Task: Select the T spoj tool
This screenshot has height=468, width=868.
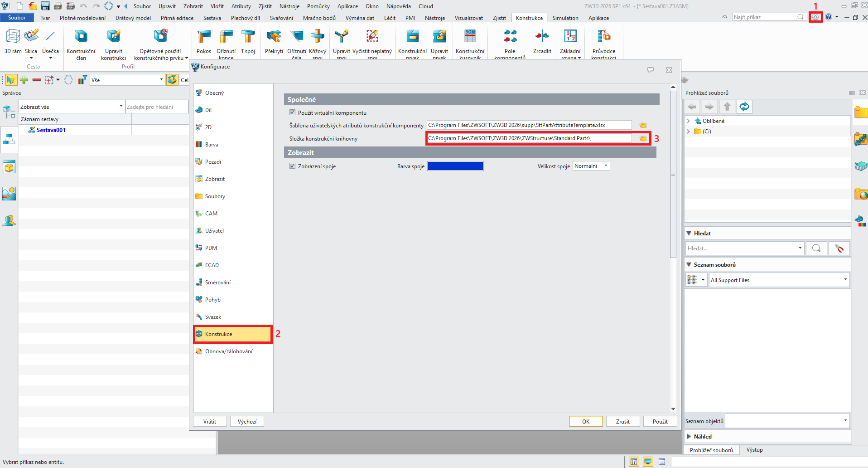Action: [x=248, y=41]
